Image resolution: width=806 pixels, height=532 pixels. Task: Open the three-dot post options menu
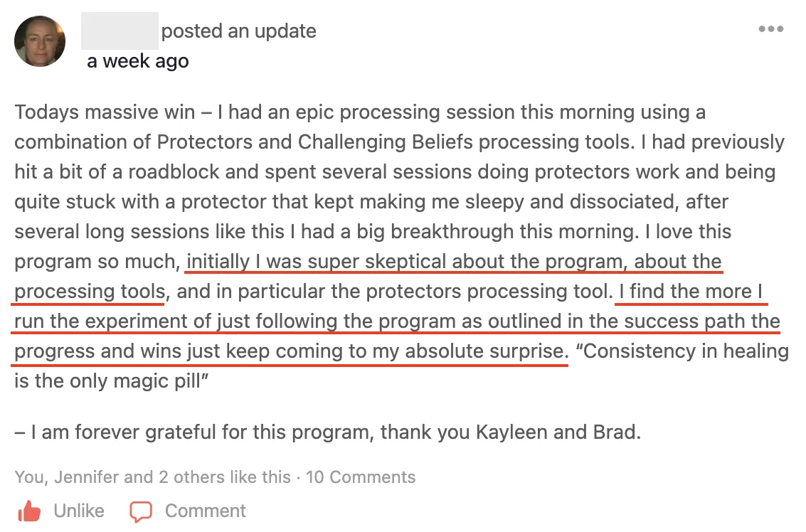coord(770,29)
